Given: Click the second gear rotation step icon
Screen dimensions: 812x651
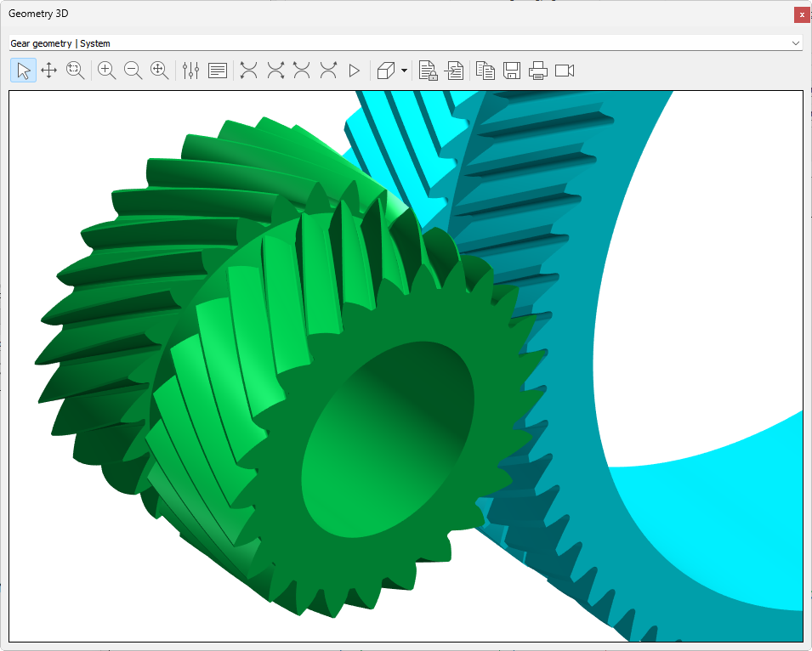Looking at the screenshot, I should click(275, 71).
